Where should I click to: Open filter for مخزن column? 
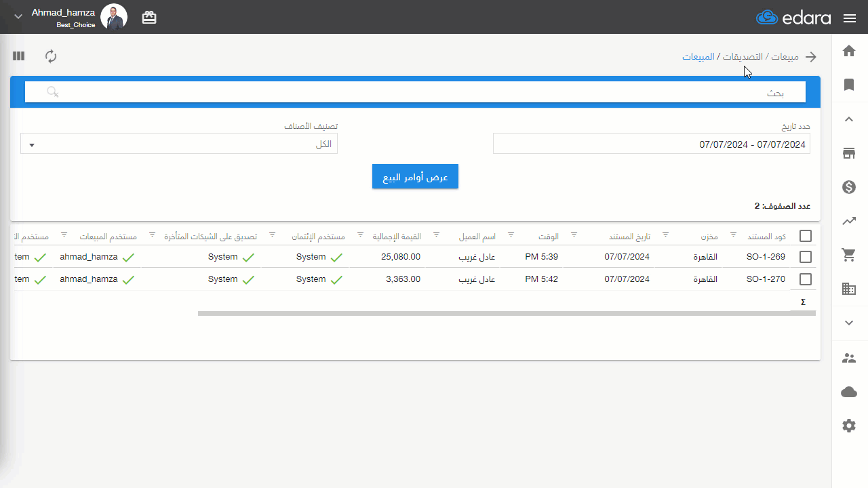tap(665, 235)
